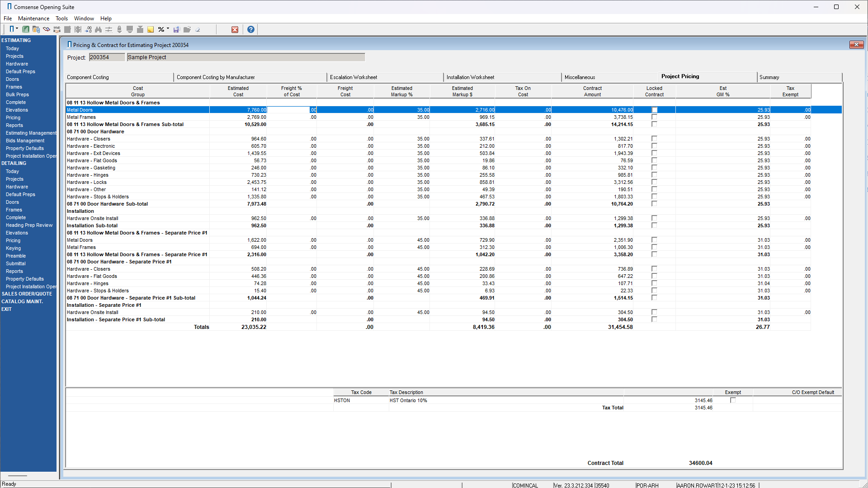This screenshot has width=868, height=488.
Task: Click the binoculars find icon
Action: pos(98,29)
